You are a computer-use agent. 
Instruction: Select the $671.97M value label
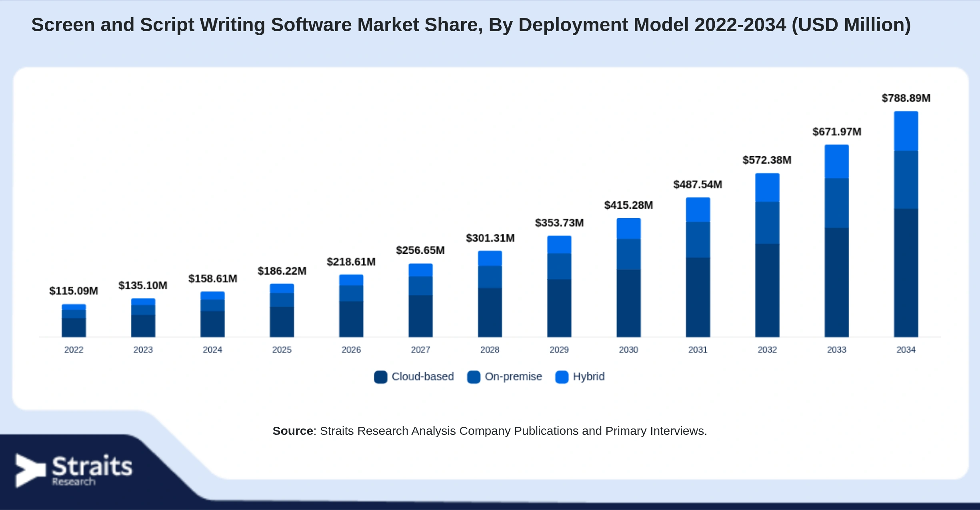tap(837, 131)
